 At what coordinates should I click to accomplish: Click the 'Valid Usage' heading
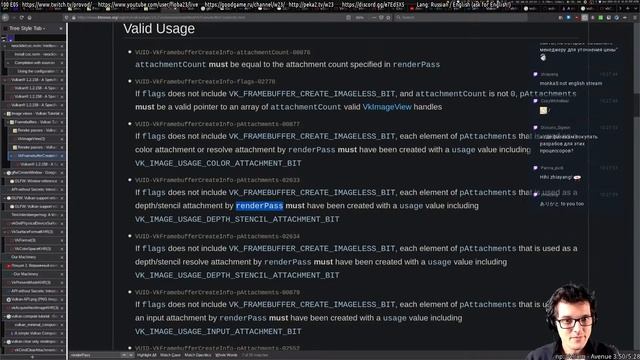[159, 29]
